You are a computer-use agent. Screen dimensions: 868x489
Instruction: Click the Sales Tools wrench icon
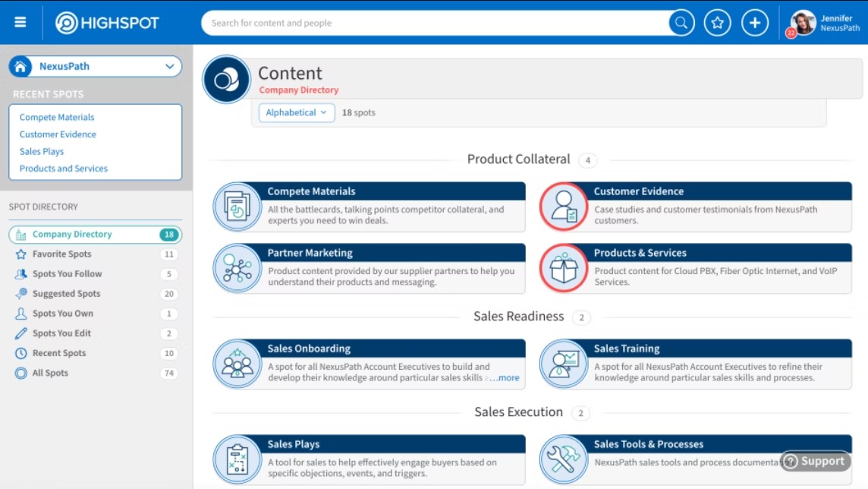564,459
